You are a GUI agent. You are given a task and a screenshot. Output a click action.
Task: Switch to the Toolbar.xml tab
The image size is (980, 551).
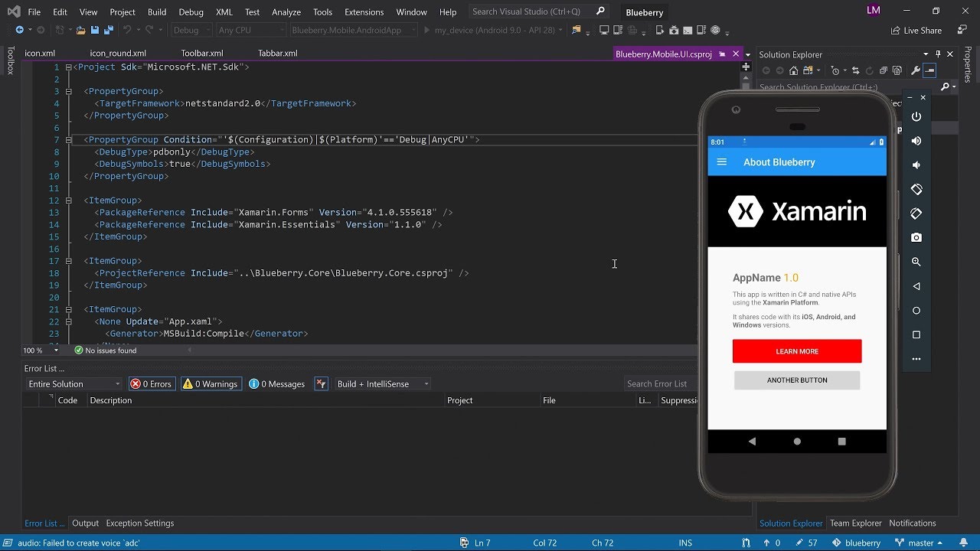(201, 53)
